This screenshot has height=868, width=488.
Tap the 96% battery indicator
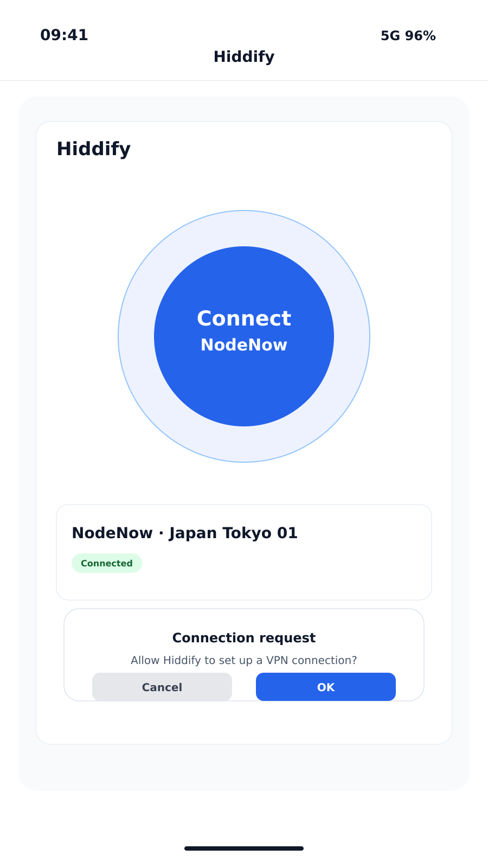click(420, 36)
